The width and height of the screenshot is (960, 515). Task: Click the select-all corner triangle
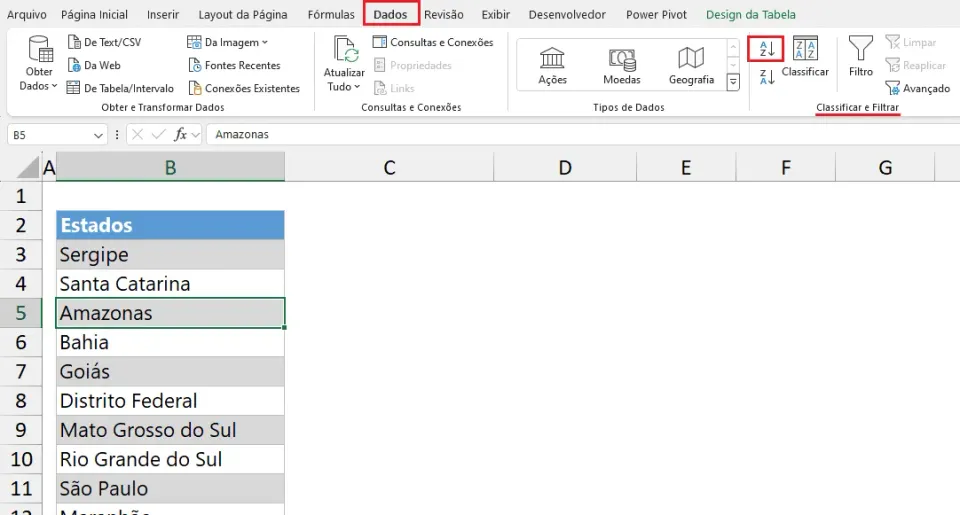point(28,167)
